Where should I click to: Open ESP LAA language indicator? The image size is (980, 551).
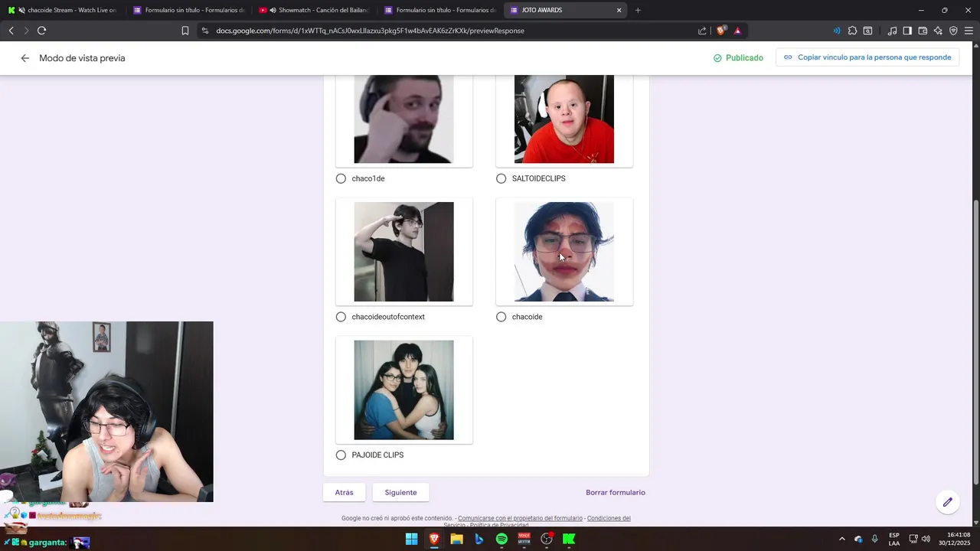pos(894,539)
